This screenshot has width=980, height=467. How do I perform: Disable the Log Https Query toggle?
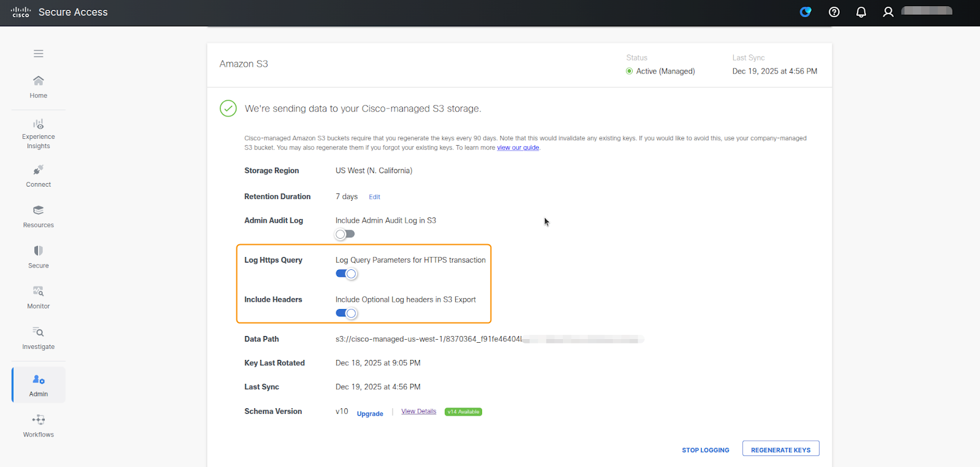point(346,274)
